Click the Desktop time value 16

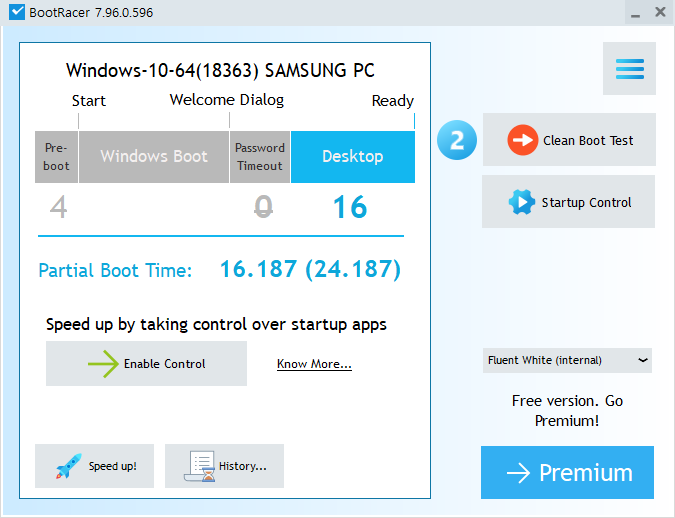[x=350, y=207]
